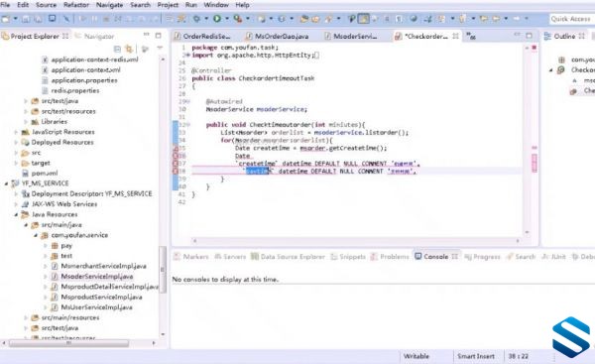
Task: Click the Smart Insert status field
Action: click(x=476, y=356)
